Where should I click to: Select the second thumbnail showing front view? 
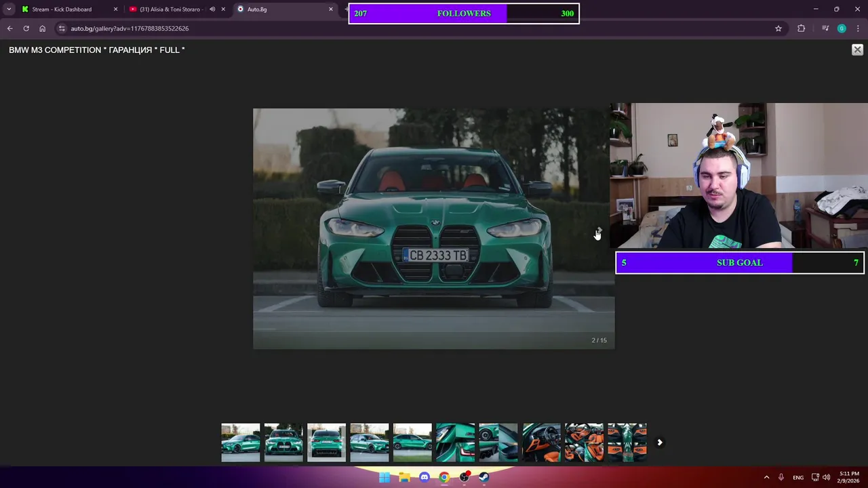283,443
